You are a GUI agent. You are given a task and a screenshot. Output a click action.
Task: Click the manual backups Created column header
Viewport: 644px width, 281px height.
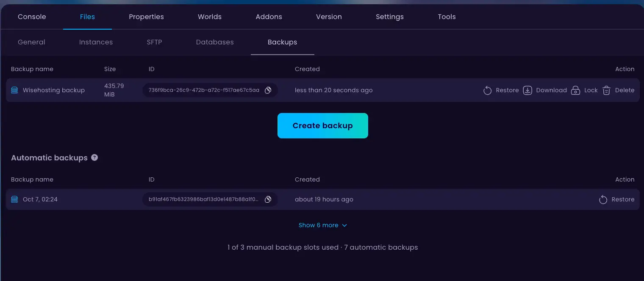(x=307, y=69)
